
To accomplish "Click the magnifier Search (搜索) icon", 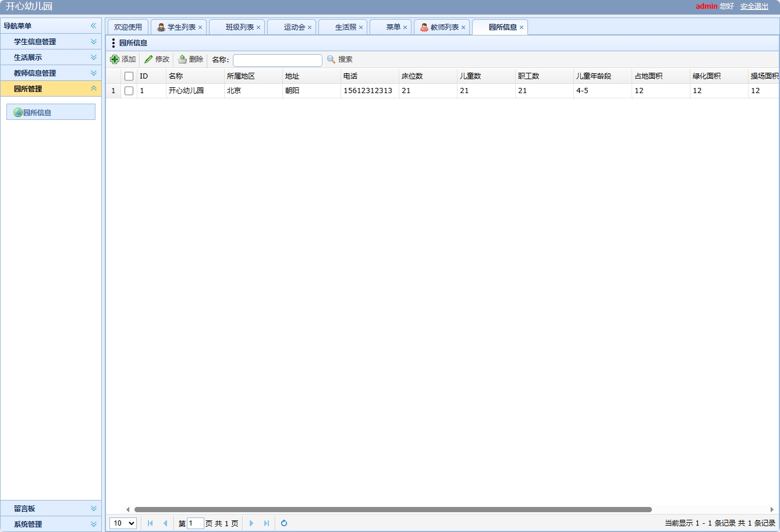I will (331, 59).
